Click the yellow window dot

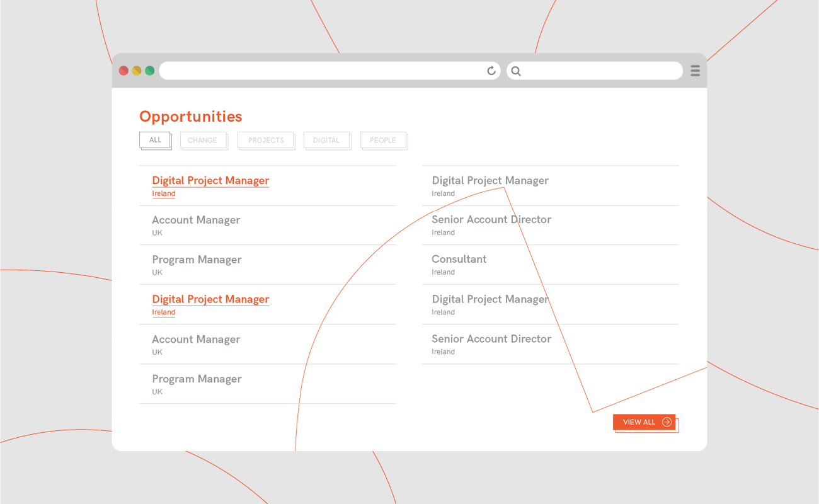tap(137, 71)
